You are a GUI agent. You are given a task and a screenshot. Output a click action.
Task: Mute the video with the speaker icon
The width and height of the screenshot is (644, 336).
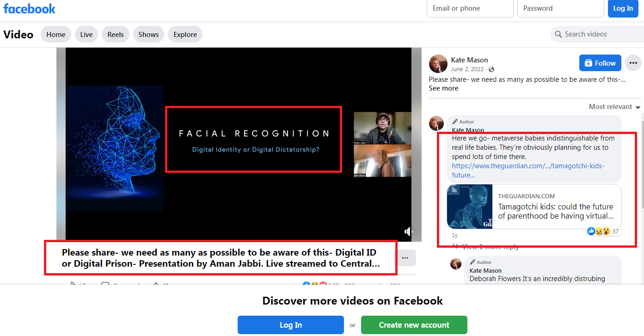click(x=408, y=231)
